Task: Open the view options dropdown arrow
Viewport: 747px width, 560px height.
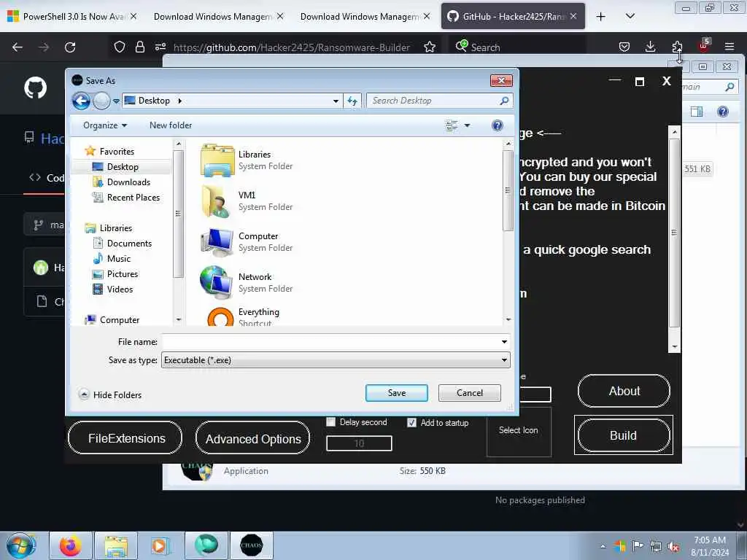Action: click(468, 125)
